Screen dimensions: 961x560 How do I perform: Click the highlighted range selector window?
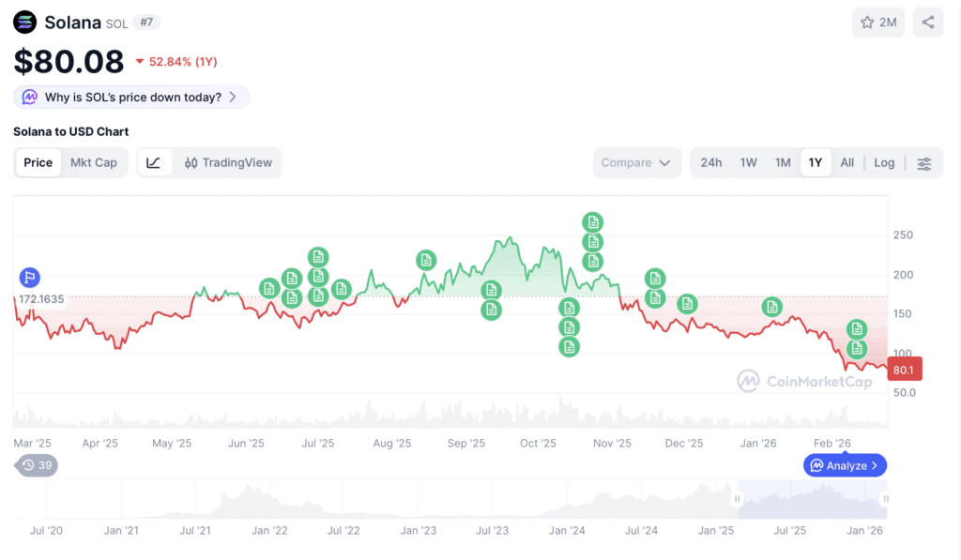pyautogui.click(x=812, y=499)
